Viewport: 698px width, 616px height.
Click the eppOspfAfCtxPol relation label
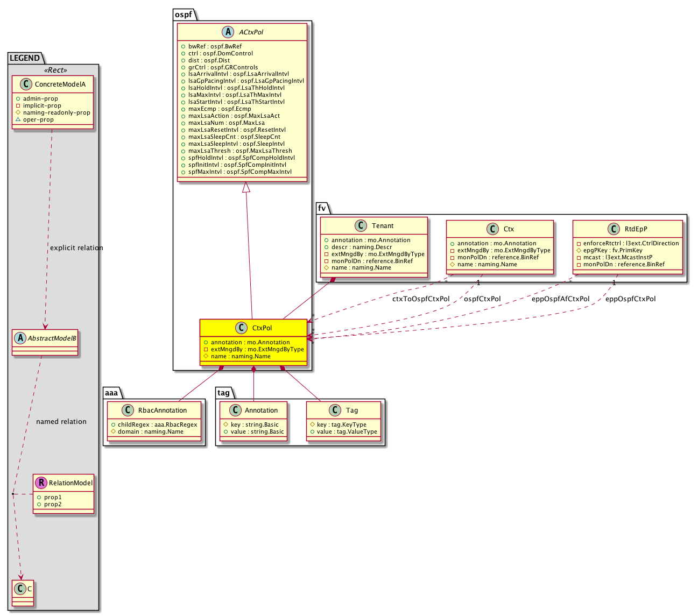(x=560, y=299)
